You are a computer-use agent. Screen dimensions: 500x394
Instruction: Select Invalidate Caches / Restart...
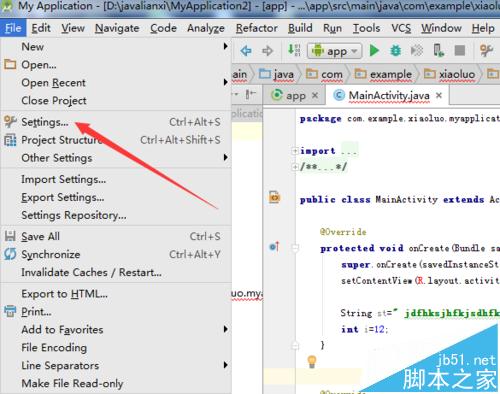tap(116, 272)
